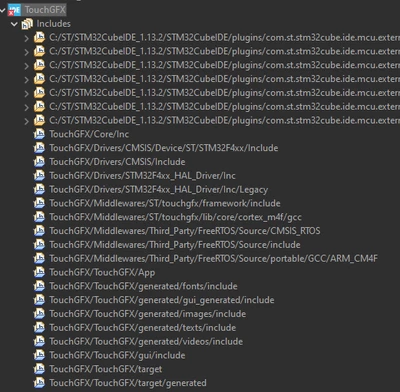The image size is (400, 392).
Task: Select TouchGFX/generated/fonts/include path
Action: pyautogui.click(x=143, y=286)
